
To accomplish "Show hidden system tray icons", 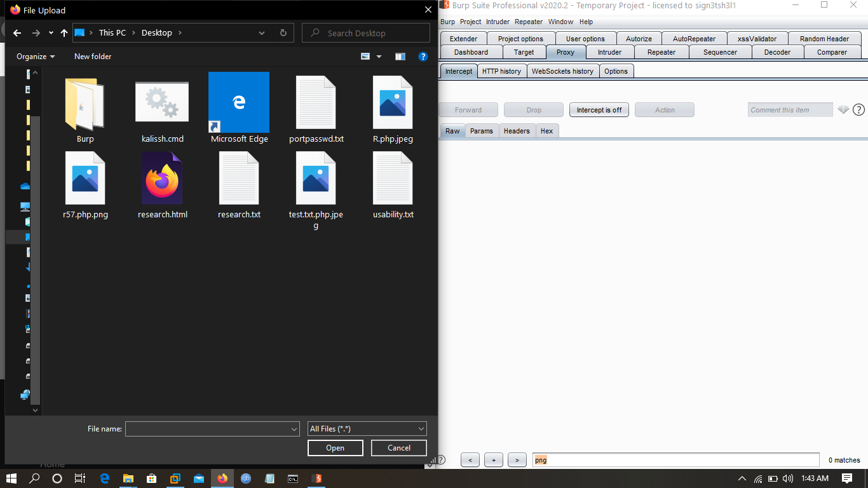I will 742,478.
